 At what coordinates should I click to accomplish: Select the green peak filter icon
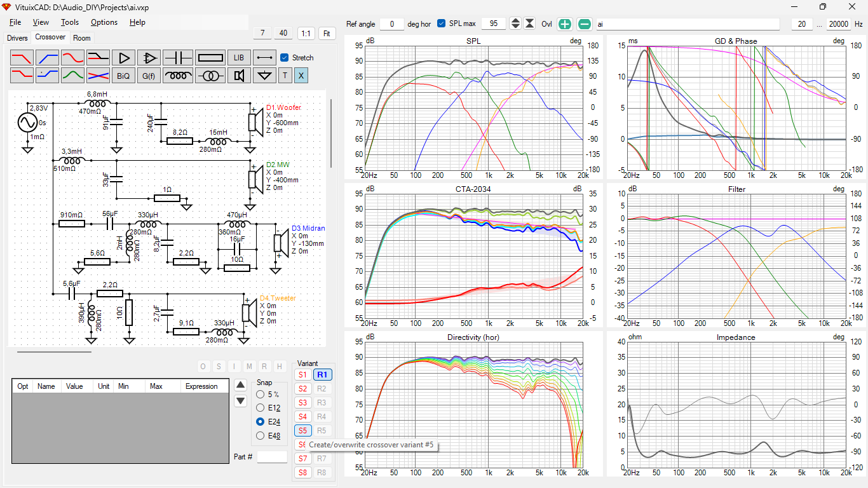coord(72,76)
